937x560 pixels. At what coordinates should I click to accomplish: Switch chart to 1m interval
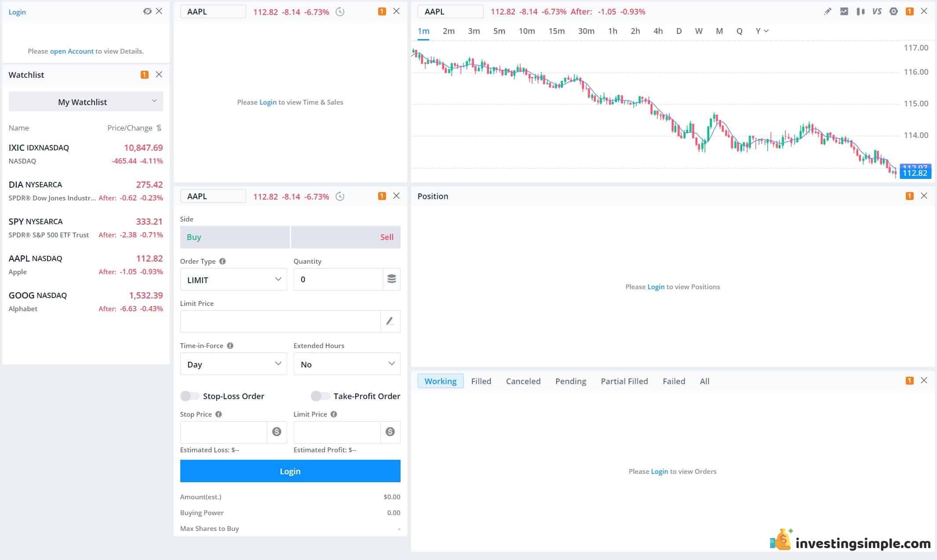click(x=423, y=31)
